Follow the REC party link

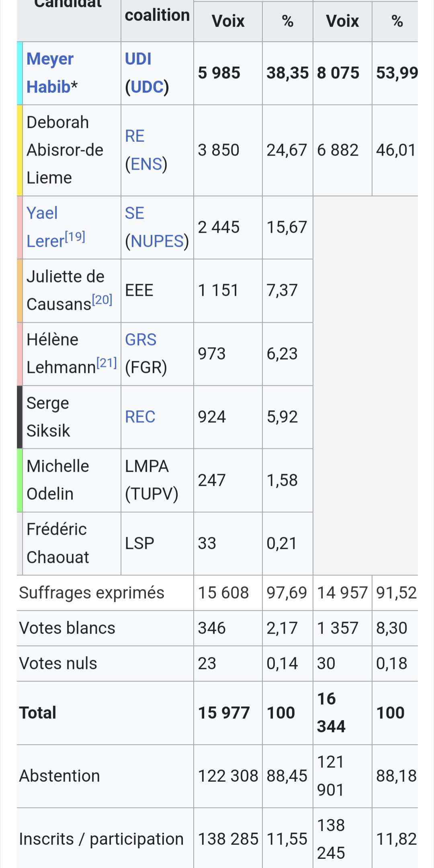tap(140, 417)
